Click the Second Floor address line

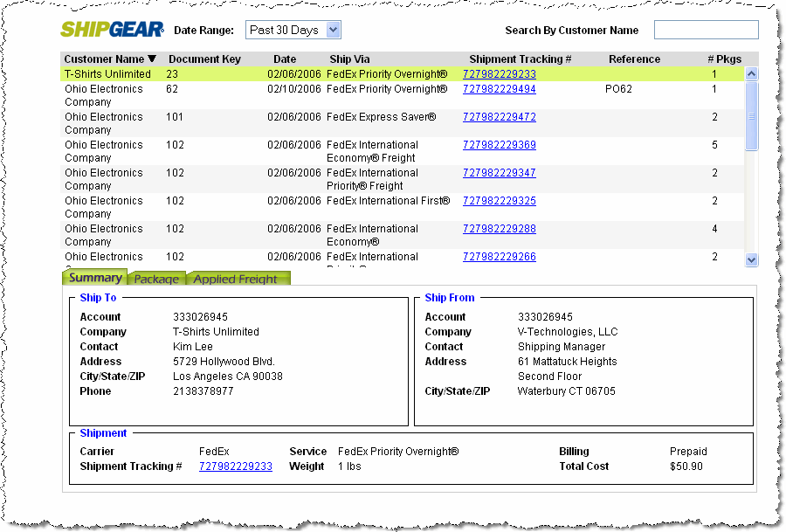549,377
